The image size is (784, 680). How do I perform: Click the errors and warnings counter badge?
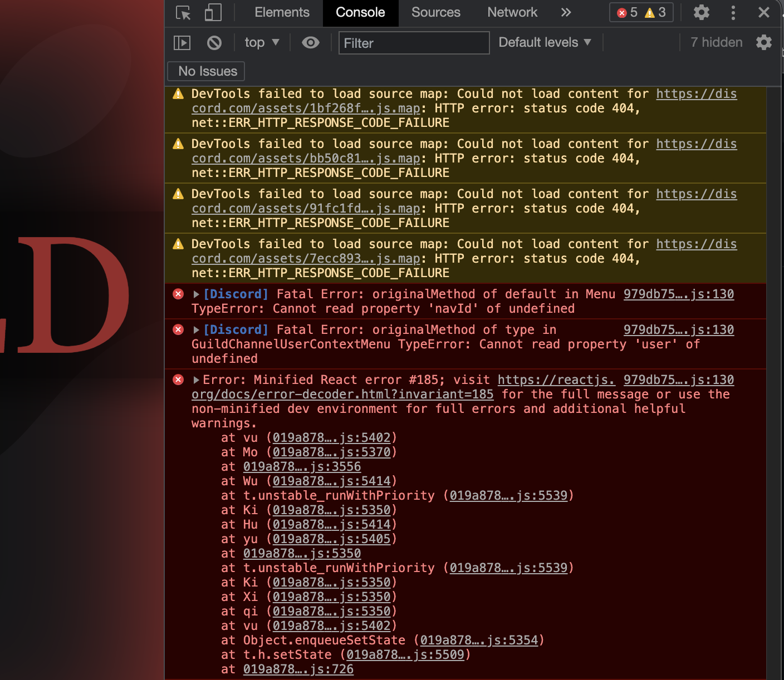coord(641,12)
